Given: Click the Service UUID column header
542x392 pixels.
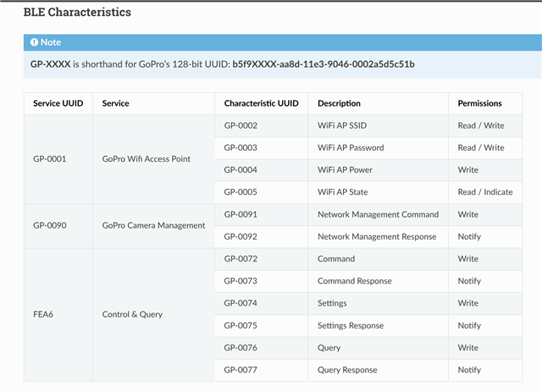Looking at the screenshot, I should click(58, 103).
